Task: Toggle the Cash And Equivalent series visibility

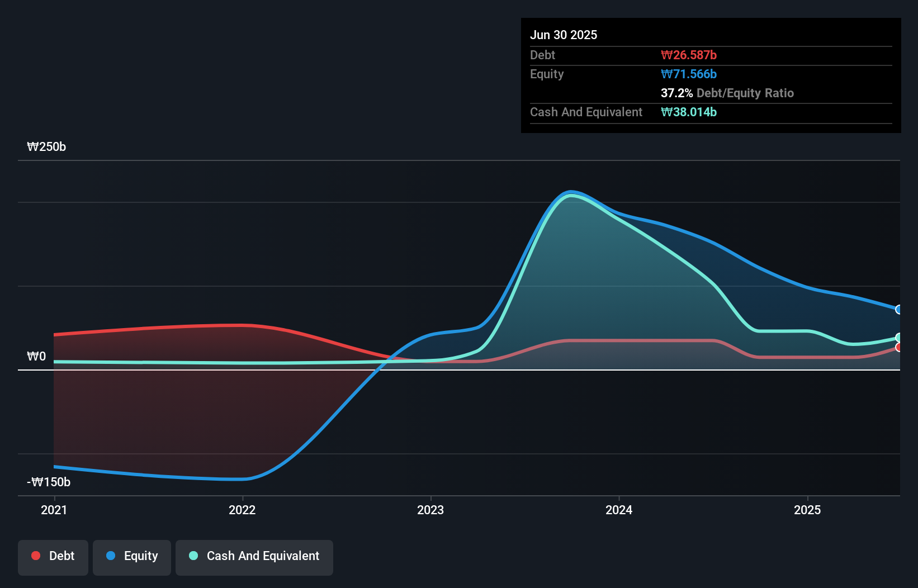Action: [254, 556]
